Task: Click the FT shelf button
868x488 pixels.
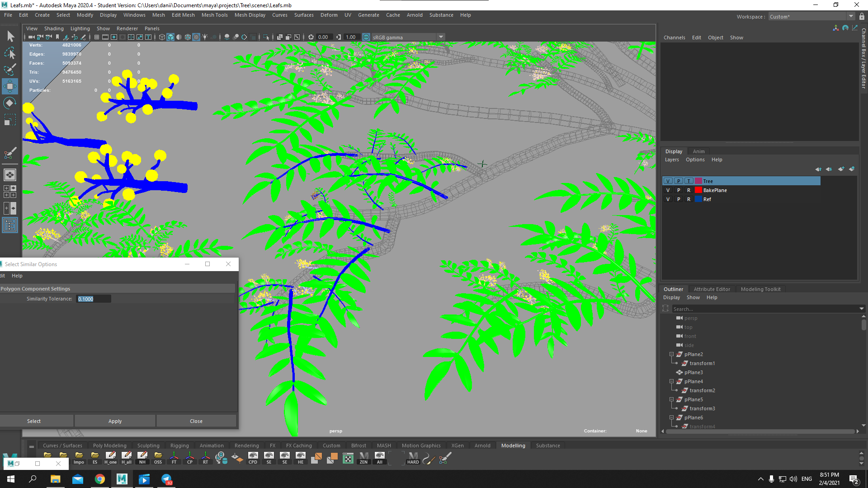Action: tap(174, 458)
